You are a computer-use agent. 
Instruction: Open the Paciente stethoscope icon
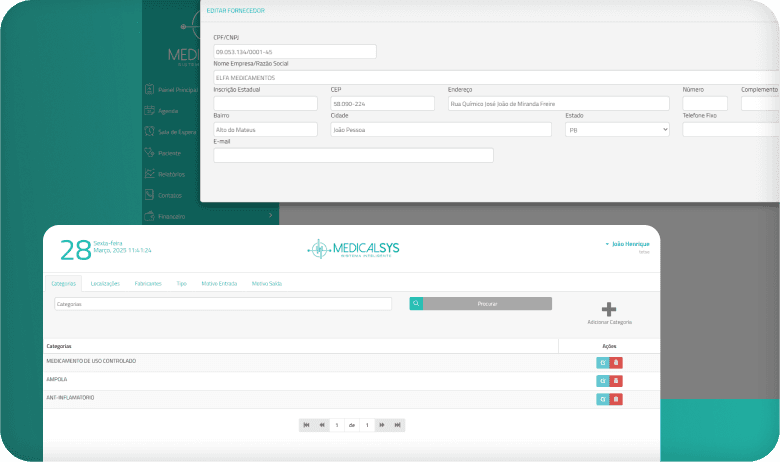[x=150, y=152]
